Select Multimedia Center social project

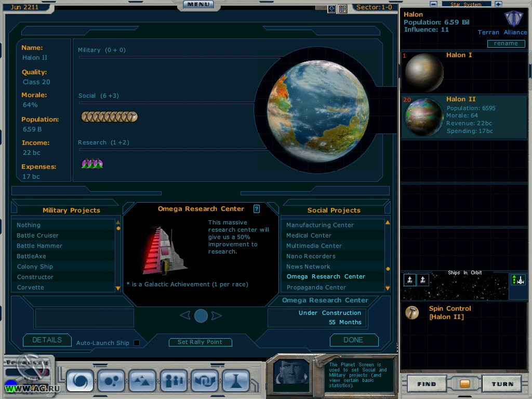(333, 246)
